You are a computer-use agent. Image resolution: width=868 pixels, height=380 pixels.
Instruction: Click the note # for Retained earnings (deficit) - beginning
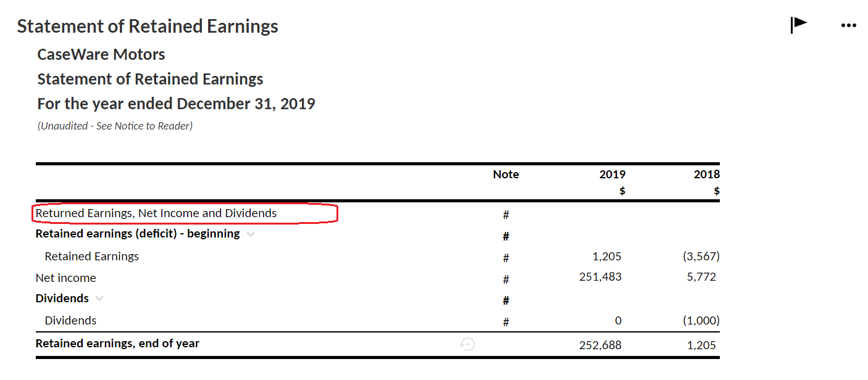tap(506, 236)
